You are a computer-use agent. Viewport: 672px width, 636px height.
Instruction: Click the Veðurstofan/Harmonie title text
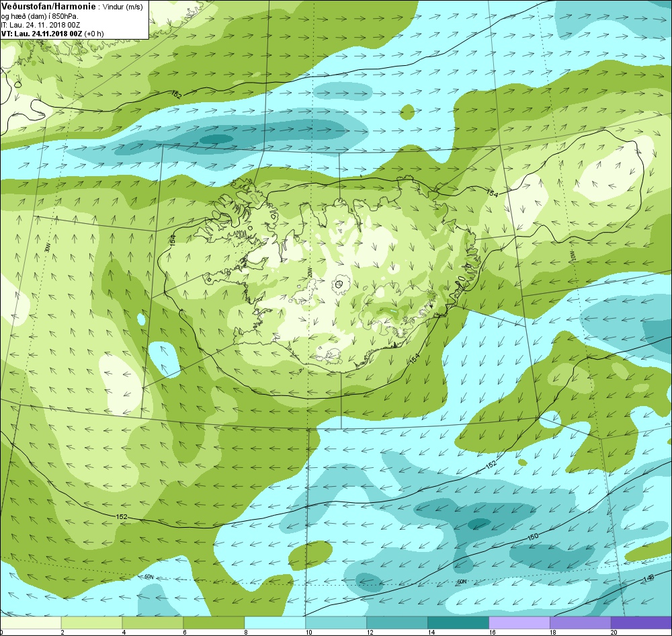click(48, 7)
